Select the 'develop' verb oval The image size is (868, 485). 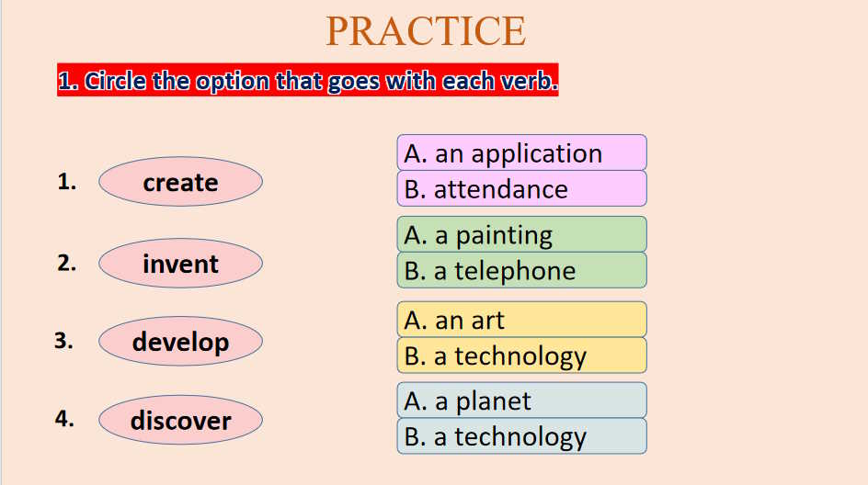180,342
